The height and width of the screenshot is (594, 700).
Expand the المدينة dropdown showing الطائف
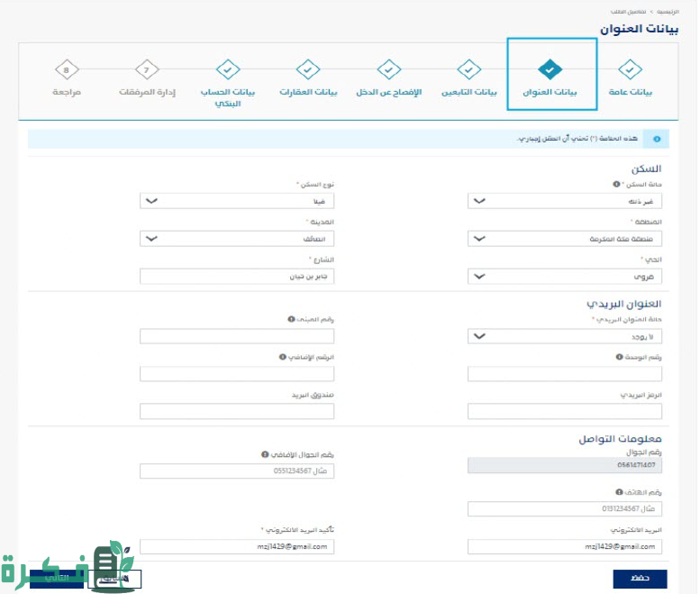tap(237, 239)
